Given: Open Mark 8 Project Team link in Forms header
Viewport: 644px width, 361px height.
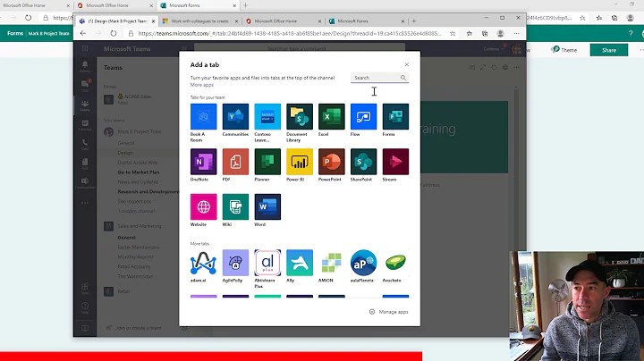Looking at the screenshot, I should [x=48, y=33].
